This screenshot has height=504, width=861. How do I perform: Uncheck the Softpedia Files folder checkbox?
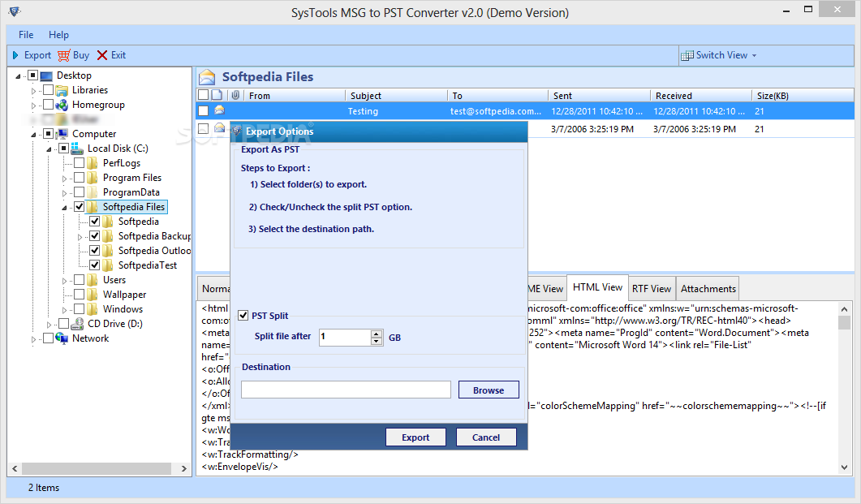(79, 207)
